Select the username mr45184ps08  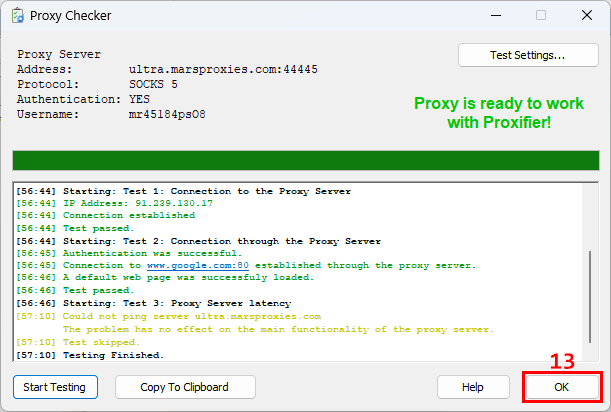coord(167,114)
